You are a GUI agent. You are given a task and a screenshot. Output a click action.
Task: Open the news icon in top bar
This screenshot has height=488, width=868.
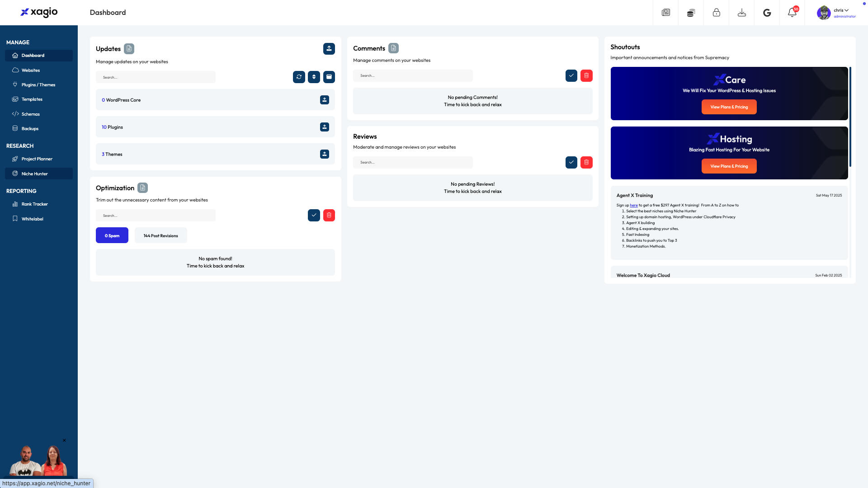click(665, 13)
